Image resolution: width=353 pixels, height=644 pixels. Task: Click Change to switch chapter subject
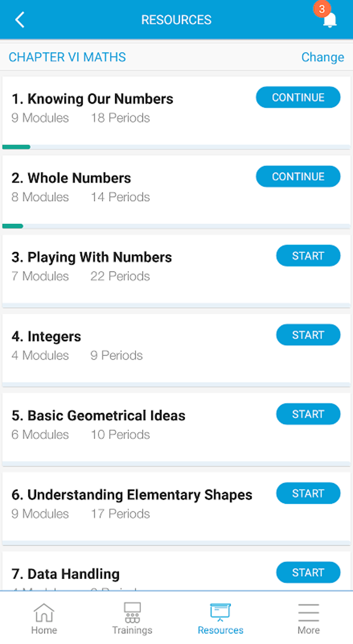pyautogui.click(x=323, y=57)
